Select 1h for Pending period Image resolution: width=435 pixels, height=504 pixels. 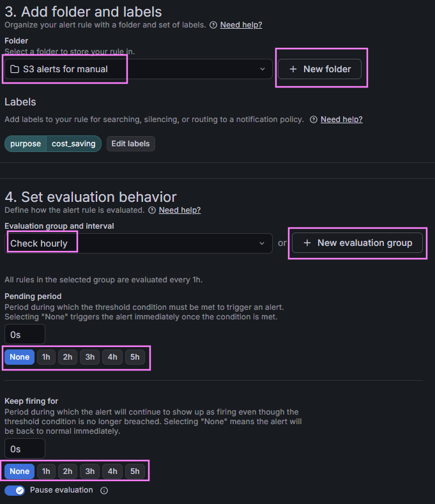click(x=46, y=357)
